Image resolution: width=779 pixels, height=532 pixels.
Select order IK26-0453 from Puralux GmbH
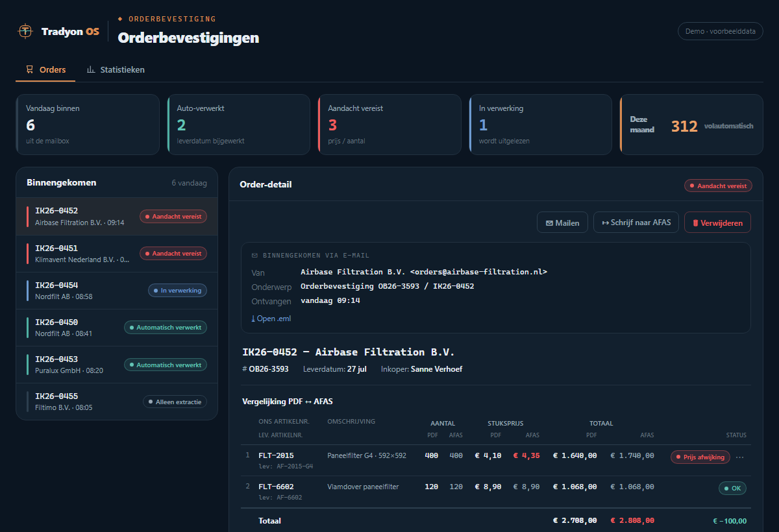pyautogui.click(x=117, y=365)
